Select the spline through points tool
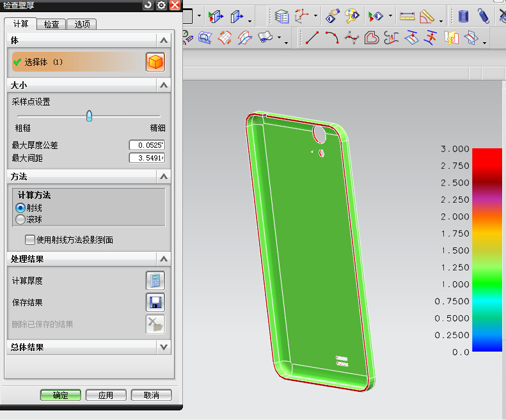Viewport: 506px width, 420px height. point(352,38)
